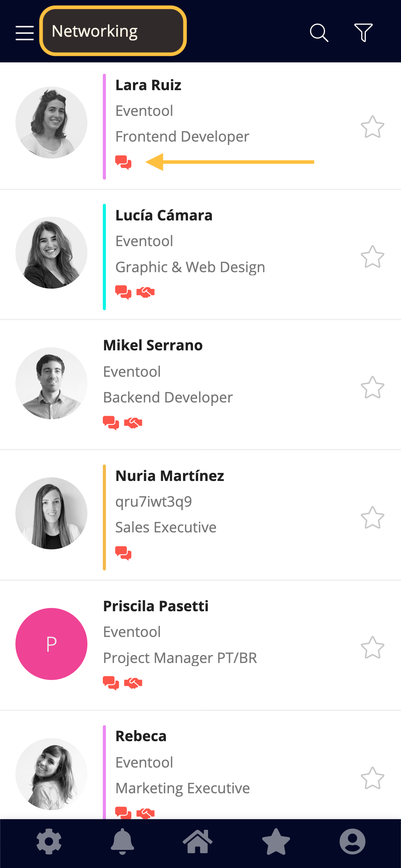Open chat with Nuria Martínez
The image size is (401, 868).
pyautogui.click(x=123, y=553)
